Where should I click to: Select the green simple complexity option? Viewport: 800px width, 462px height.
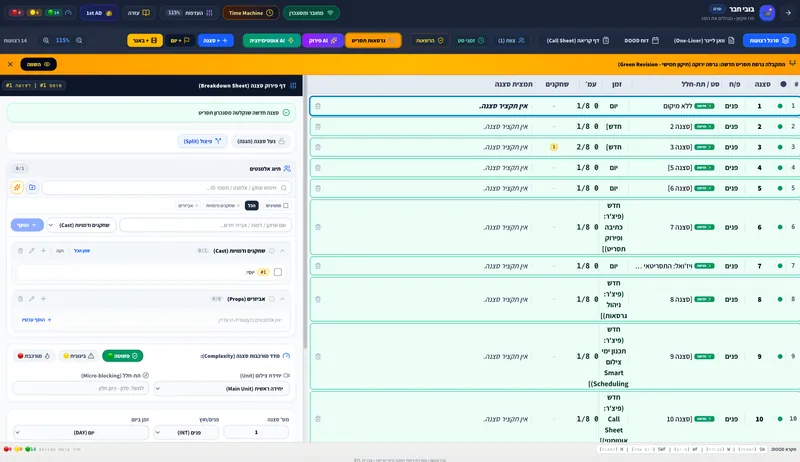[x=122, y=356]
